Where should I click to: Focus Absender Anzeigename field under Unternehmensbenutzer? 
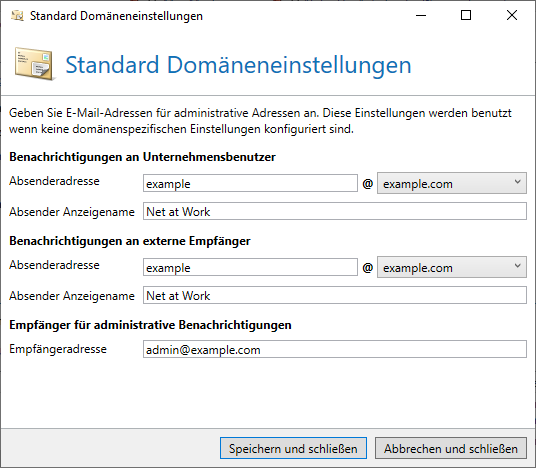tap(335, 211)
